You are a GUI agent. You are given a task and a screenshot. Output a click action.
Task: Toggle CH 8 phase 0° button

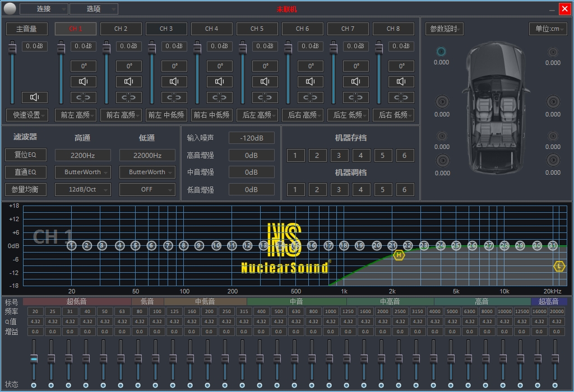(401, 66)
